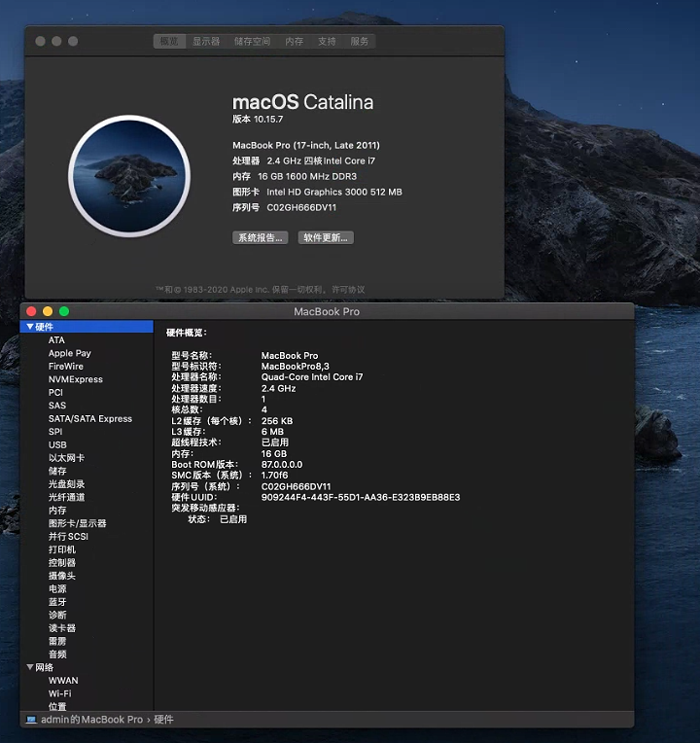Choose 蓝牙 from the hardware list

tap(57, 602)
